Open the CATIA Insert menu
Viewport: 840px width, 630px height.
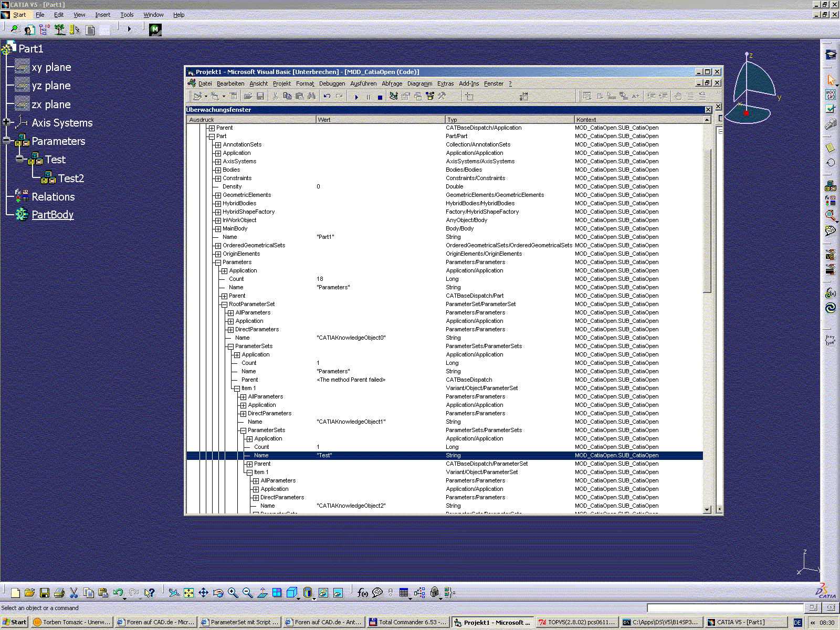click(x=103, y=15)
